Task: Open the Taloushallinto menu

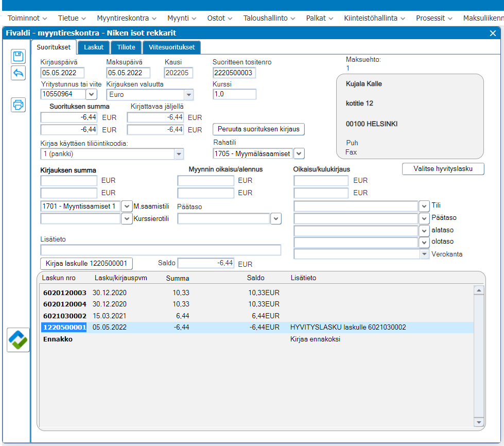Action: tap(269, 19)
